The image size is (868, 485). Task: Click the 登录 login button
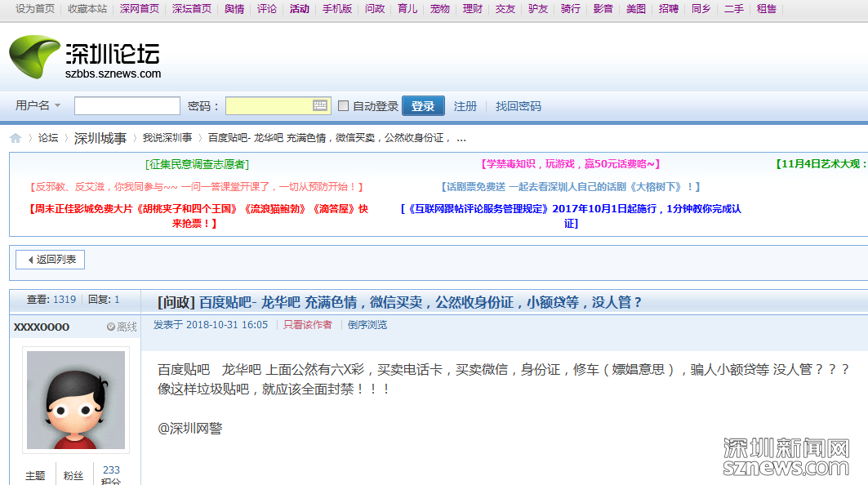[x=423, y=106]
